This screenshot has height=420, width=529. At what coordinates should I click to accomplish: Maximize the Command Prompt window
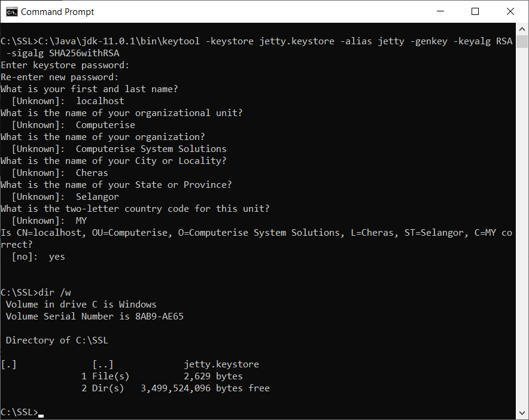(x=475, y=11)
